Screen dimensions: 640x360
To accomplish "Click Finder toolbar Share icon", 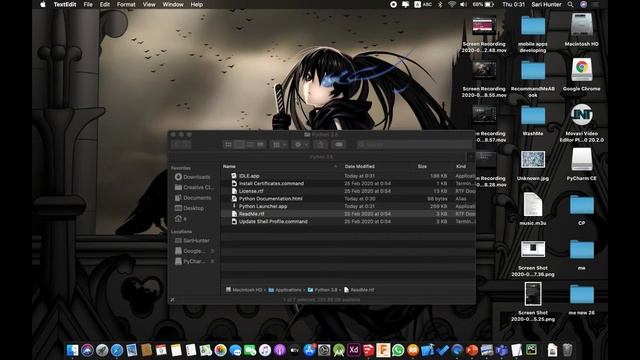I will pos(320,144).
